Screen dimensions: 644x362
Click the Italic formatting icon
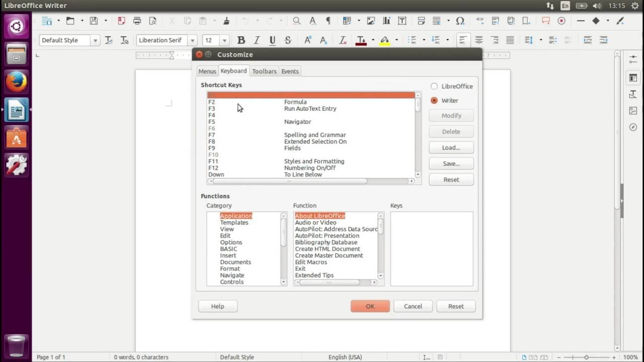click(x=257, y=40)
